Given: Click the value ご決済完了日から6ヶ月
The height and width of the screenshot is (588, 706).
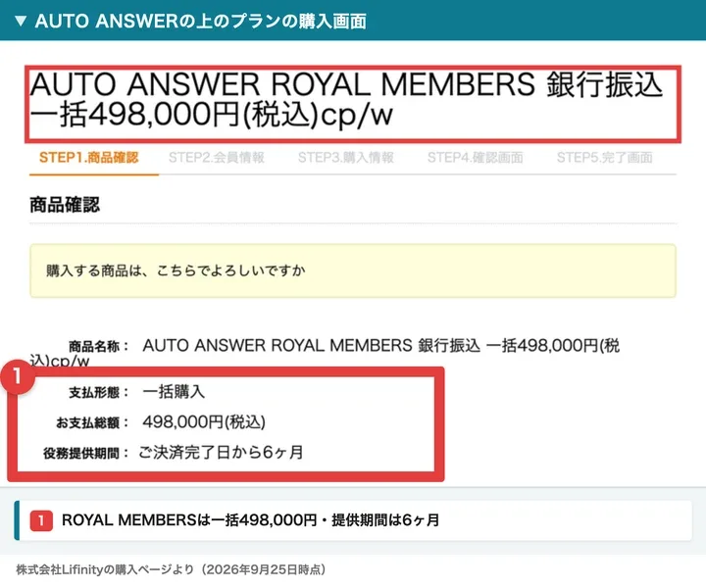Looking at the screenshot, I should [x=221, y=452].
